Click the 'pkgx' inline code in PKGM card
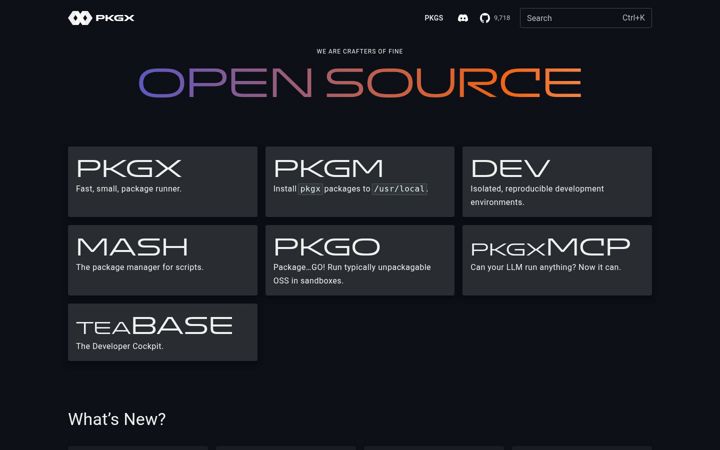 [310, 189]
